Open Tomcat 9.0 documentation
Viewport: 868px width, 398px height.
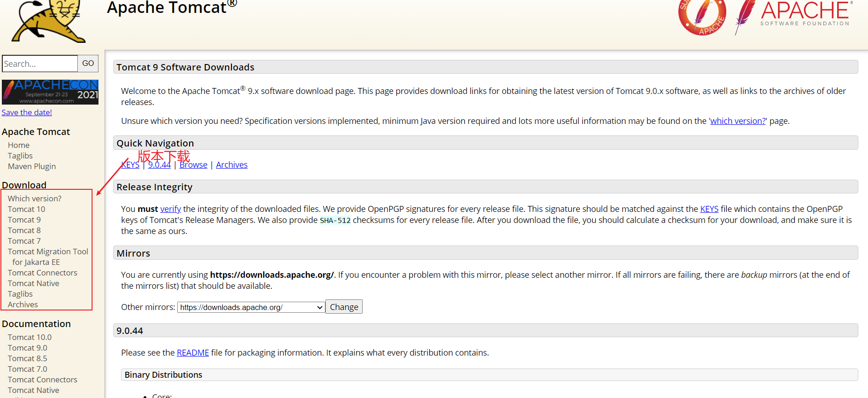tap(27, 348)
